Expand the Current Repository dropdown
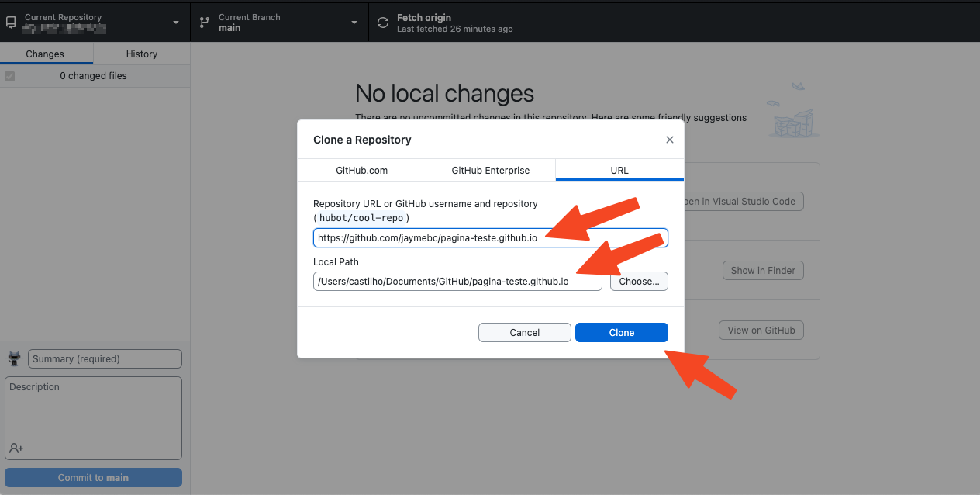 (x=176, y=23)
